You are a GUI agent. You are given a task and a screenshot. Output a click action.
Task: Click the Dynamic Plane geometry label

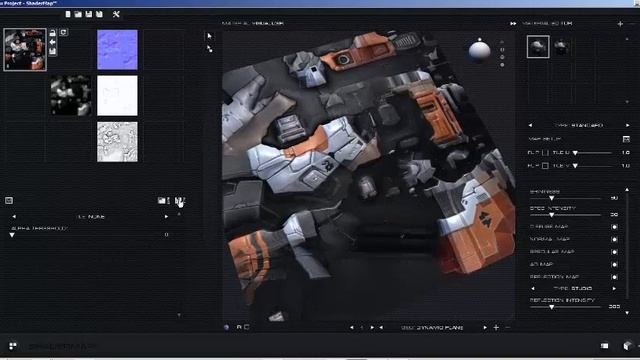point(432,327)
